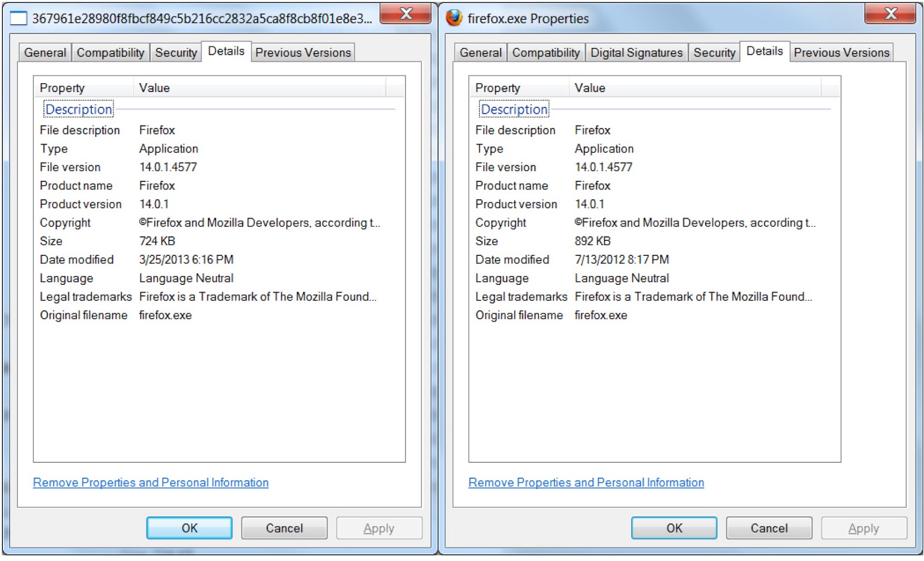Viewport: 924px width, 561px height.
Task: Click Value column header in hash-named file dialog
Action: pos(260,88)
